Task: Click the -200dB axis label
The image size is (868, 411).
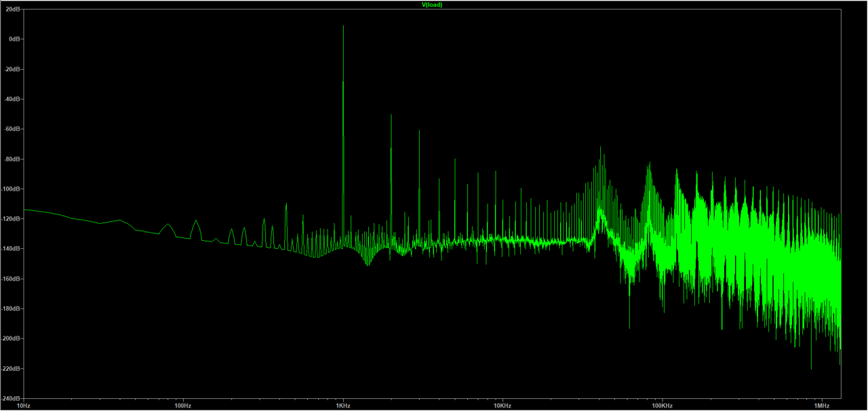Action: 11,338
